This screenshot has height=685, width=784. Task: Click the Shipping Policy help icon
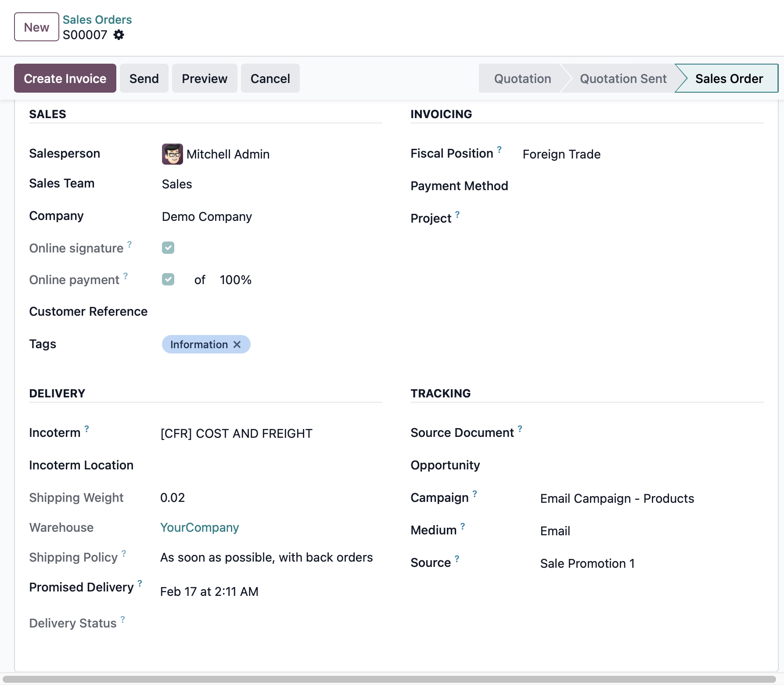tap(124, 553)
